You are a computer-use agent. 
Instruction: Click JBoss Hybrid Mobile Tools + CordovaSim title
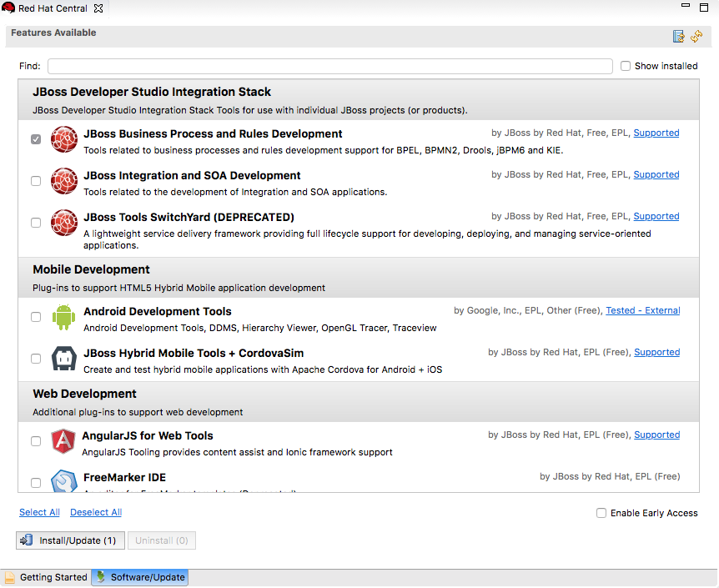194,354
